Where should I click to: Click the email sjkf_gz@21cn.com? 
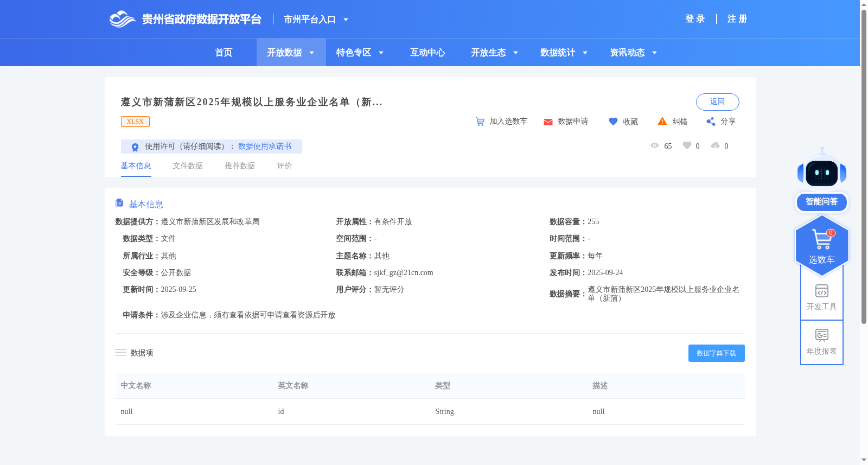[x=404, y=273]
